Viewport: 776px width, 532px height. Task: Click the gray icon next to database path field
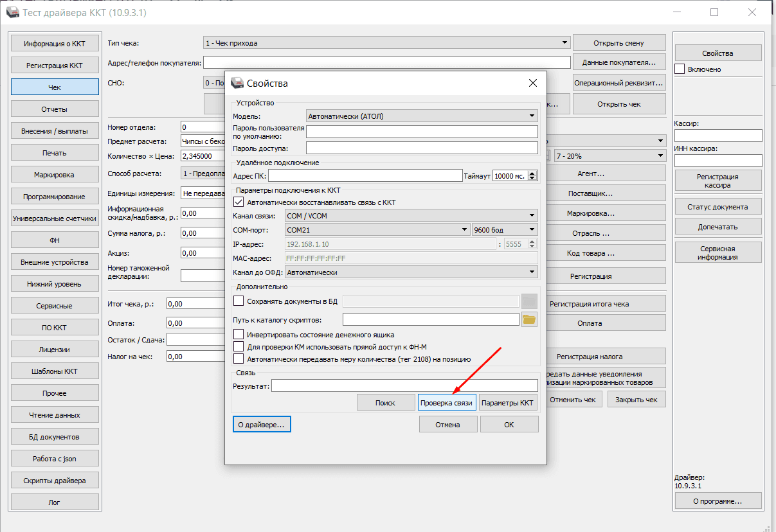[529, 301]
